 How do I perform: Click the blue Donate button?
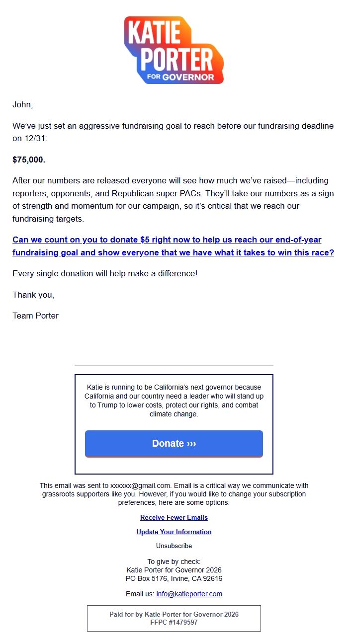tap(174, 443)
